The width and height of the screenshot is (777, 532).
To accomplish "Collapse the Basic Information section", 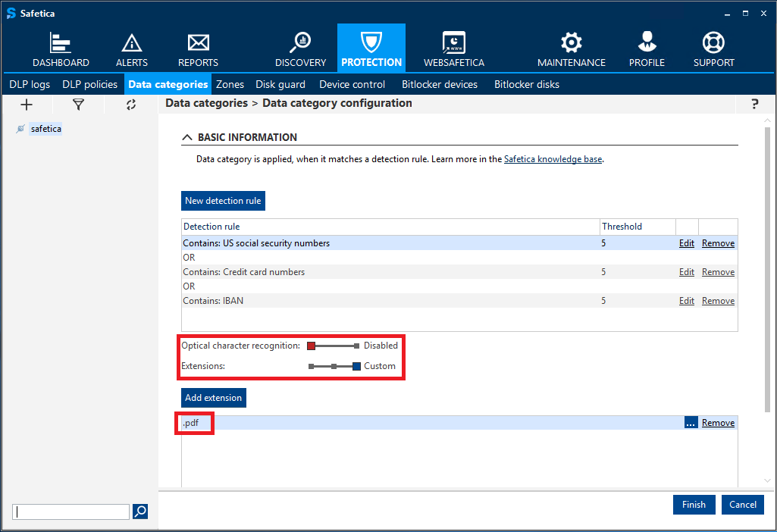I will coord(187,137).
